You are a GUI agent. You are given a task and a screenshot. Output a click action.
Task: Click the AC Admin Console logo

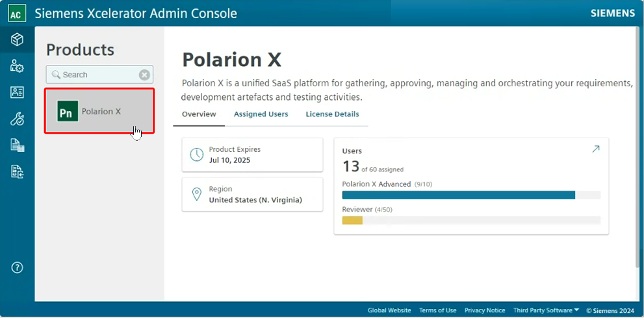[x=18, y=13]
